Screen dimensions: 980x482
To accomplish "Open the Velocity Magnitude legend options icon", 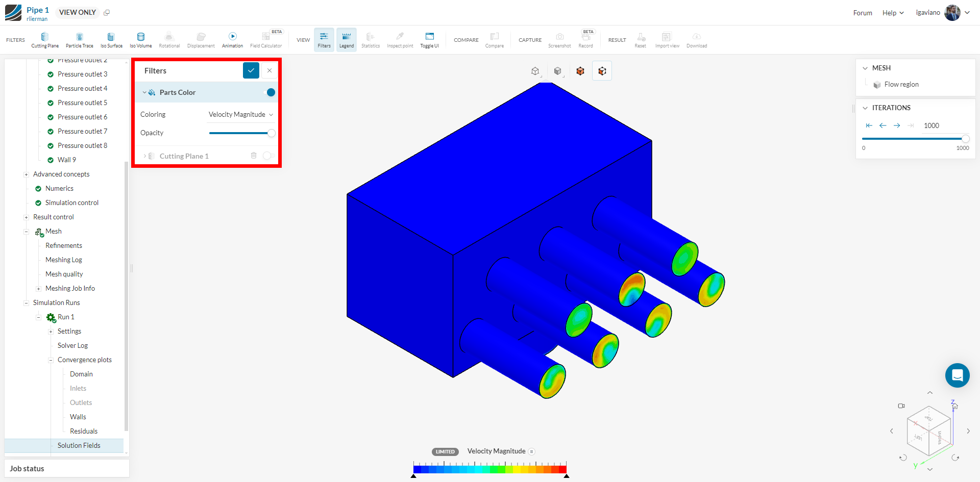I will click(531, 451).
